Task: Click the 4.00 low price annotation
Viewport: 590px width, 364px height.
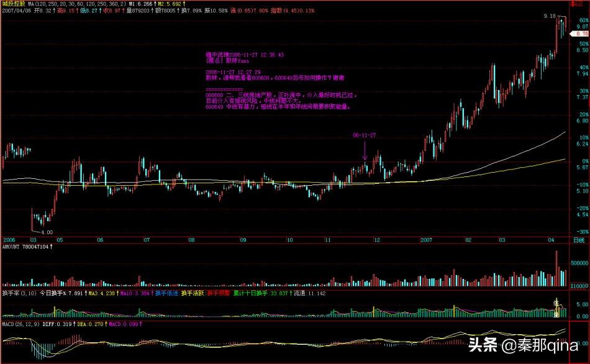Action: coord(47,232)
